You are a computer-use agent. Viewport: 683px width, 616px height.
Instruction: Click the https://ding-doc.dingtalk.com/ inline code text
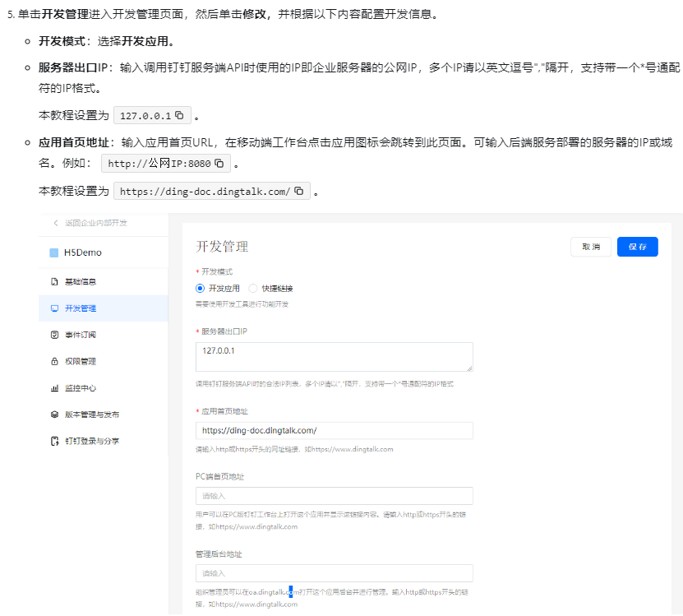205,192
